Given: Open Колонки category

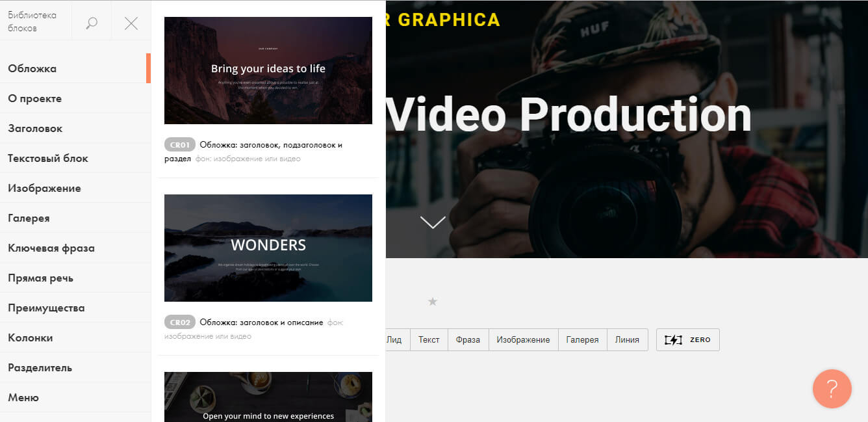Looking at the screenshot, I should [x=75, y=337].
